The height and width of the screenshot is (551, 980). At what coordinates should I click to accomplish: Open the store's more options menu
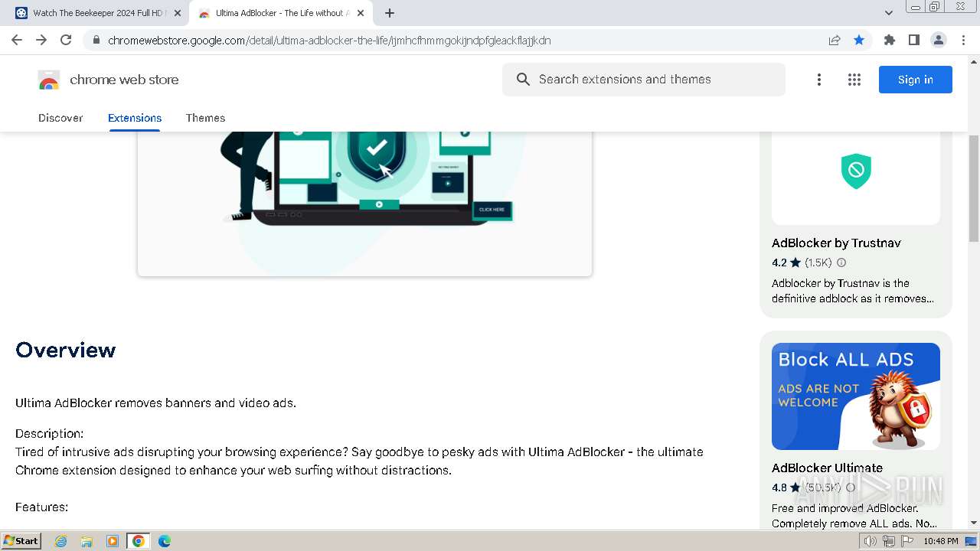(819, 80)
